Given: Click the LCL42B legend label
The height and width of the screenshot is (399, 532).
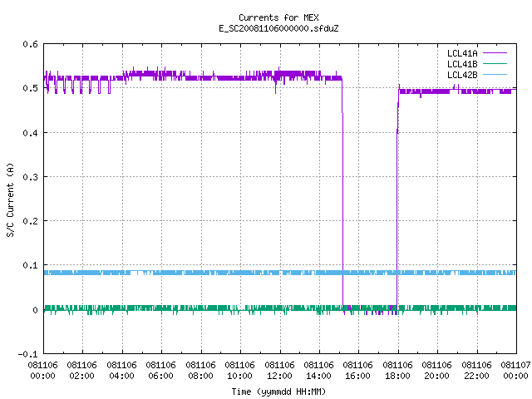Looking at the screenshot, I should (462, 75).
